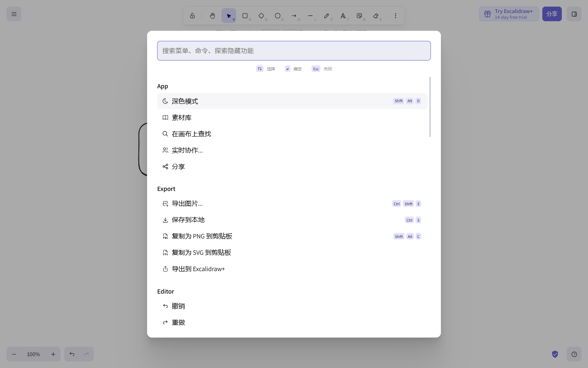The width and height of the screenshot is (588, 368).
Task: Toggle the sidebar panel
Action: pyautogui.click(x=574, y=14)
